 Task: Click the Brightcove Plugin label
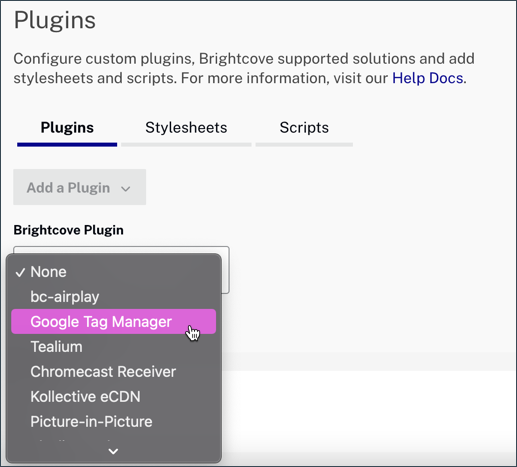[68, 230]
